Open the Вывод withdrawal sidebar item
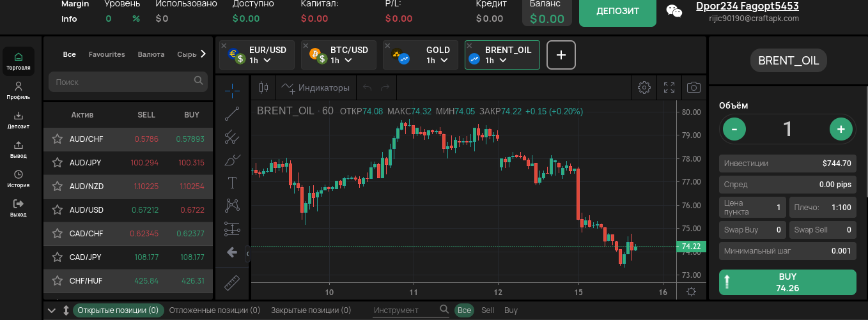Screen dimensions: 868x320 18,149
